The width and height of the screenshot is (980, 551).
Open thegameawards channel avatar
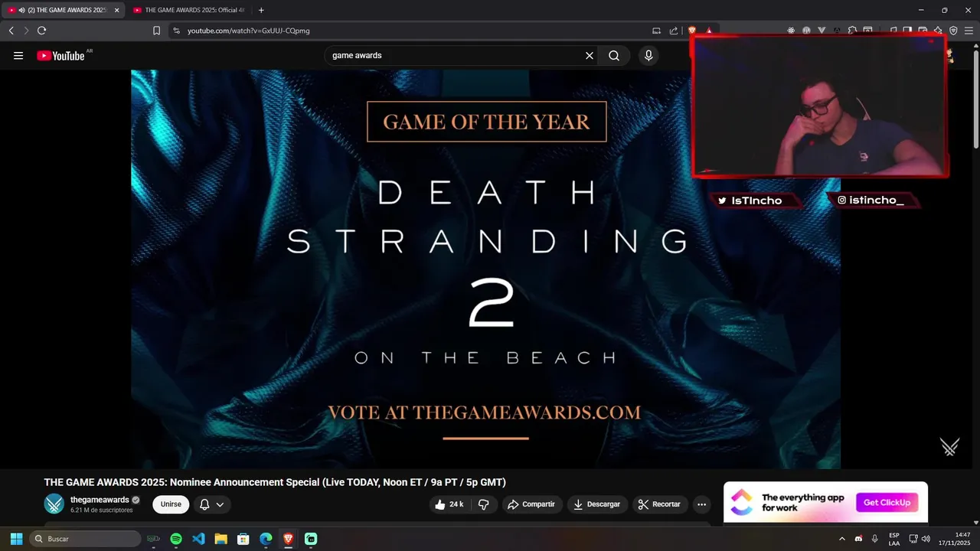54,504
